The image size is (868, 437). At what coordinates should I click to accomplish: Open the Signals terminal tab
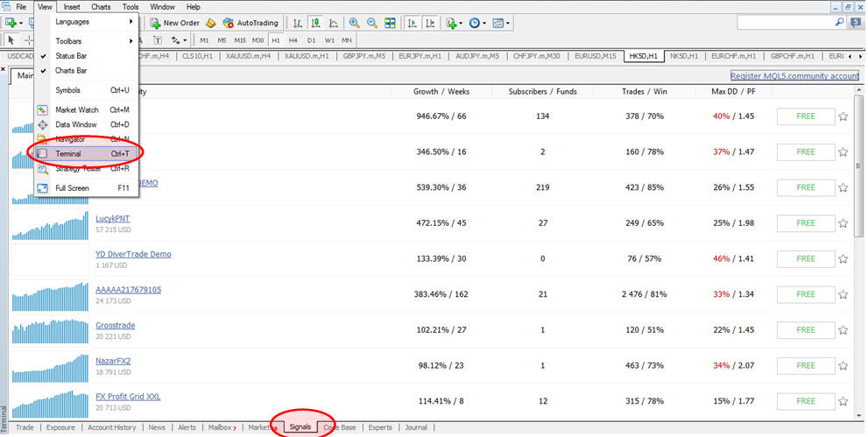click(300, 427)
